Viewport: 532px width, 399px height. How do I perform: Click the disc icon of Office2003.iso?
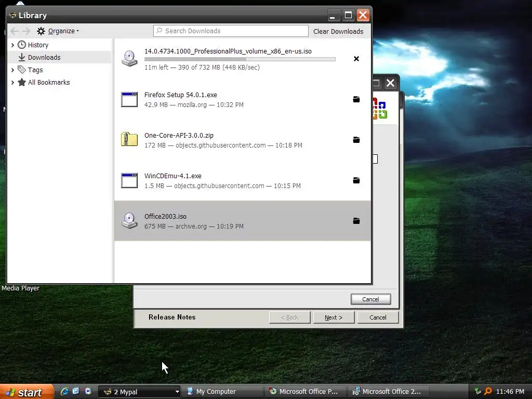129,221
